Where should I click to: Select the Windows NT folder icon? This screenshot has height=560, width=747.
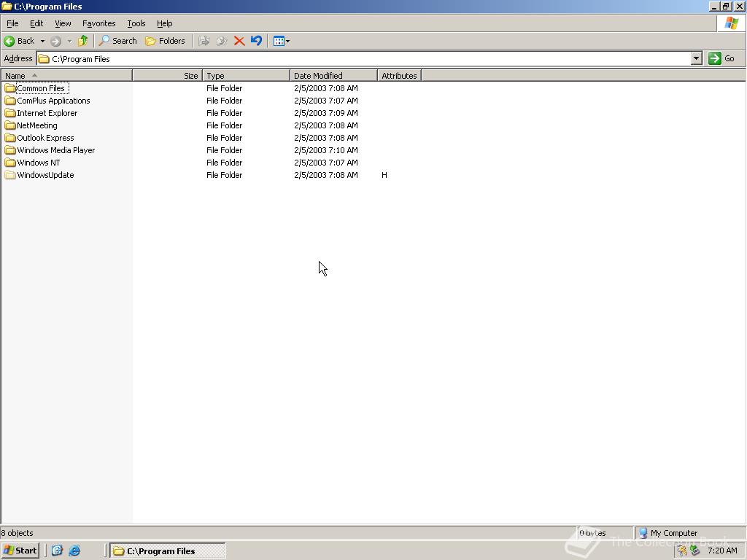10,163
